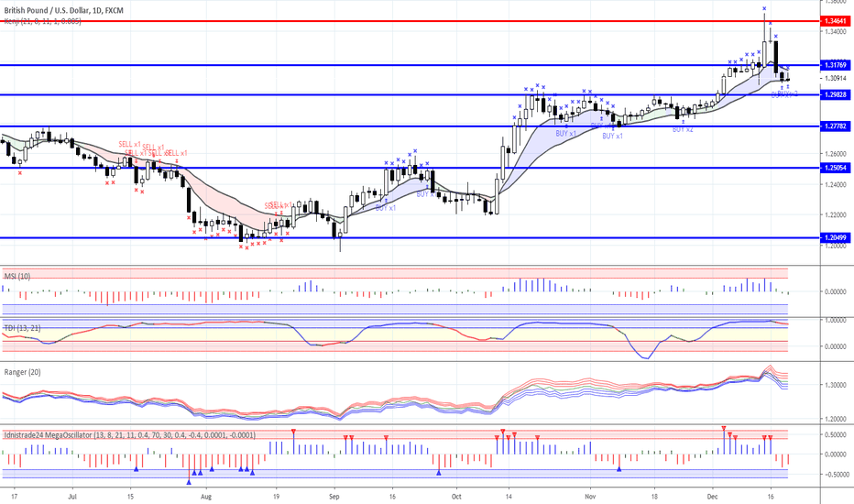Open the MSI (10) indicator legend
This screenshot has width=854, height=504.
pos(18,275)
